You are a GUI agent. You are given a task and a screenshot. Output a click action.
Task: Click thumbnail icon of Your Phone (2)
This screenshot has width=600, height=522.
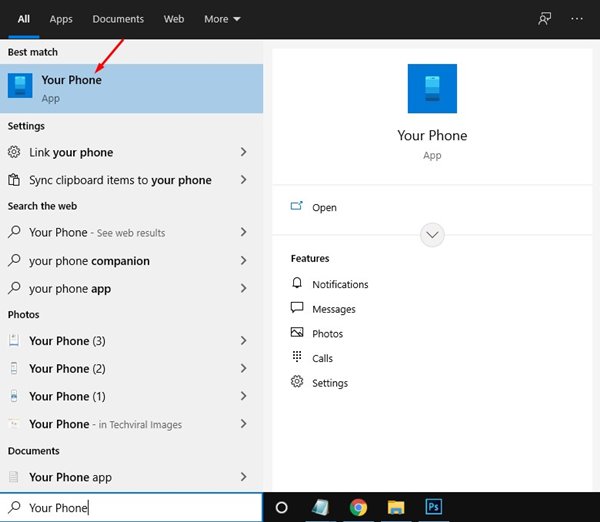click(x=14, y=368)
